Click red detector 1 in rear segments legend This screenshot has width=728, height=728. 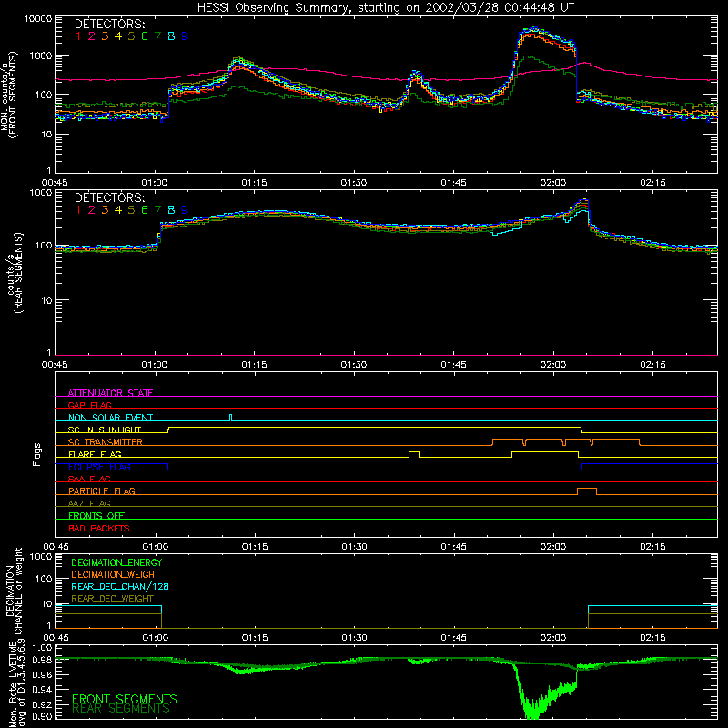(x=78, y=210)
